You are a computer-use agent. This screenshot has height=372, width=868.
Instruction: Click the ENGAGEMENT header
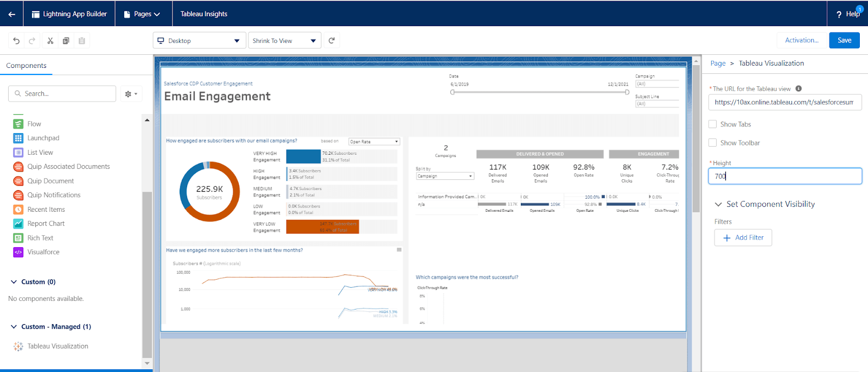tap(644, 154)
